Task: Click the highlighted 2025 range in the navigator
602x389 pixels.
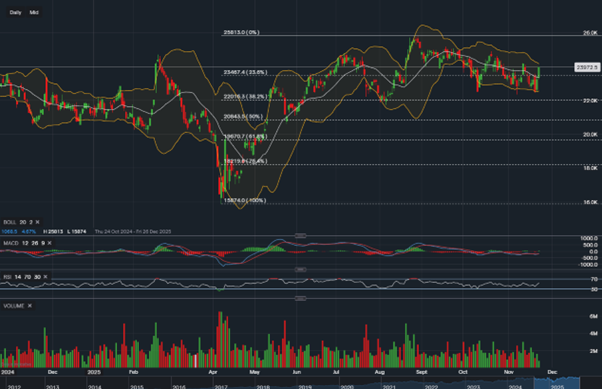Action: click(557, 383)
